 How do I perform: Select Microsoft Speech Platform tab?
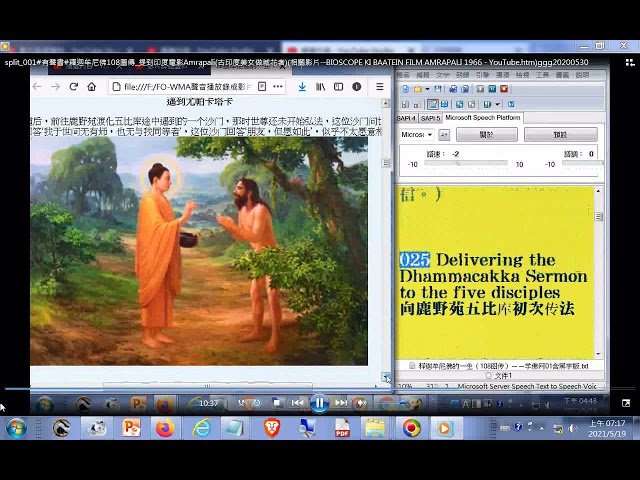pyautogui.click(x=482, y=118)
